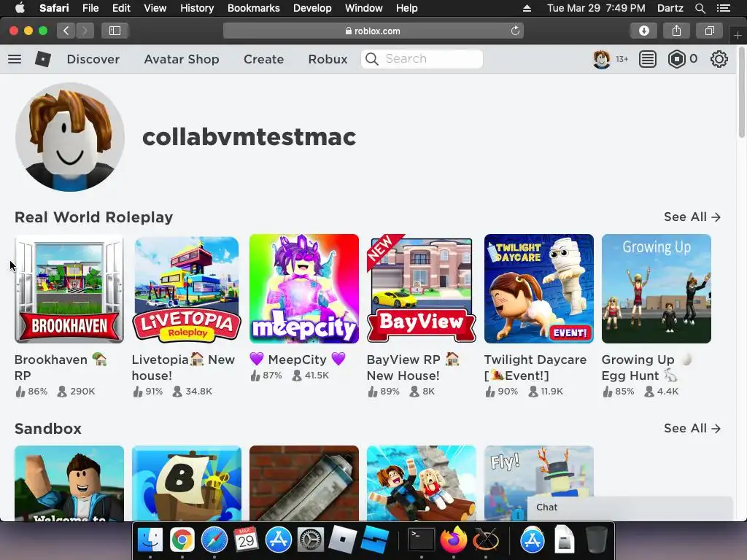The width and height of the screenshot is (747, 560).
Task: Open the Roblox settings gear icon
Action: coord(719,59)
